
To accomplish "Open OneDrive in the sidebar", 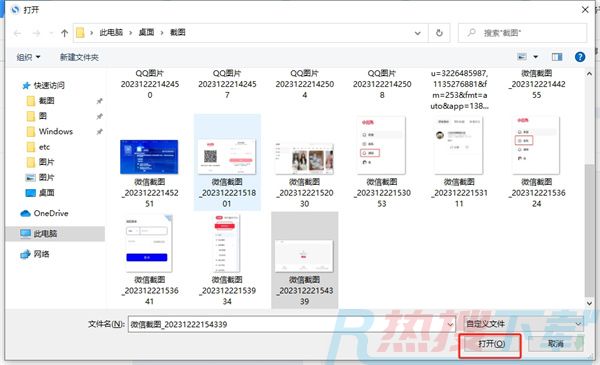I will pyautogui.click(x=44, y=213).
